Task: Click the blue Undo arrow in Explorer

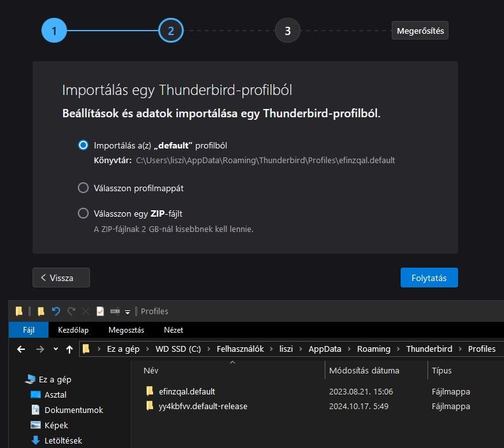Action: [x=56, y=311]
